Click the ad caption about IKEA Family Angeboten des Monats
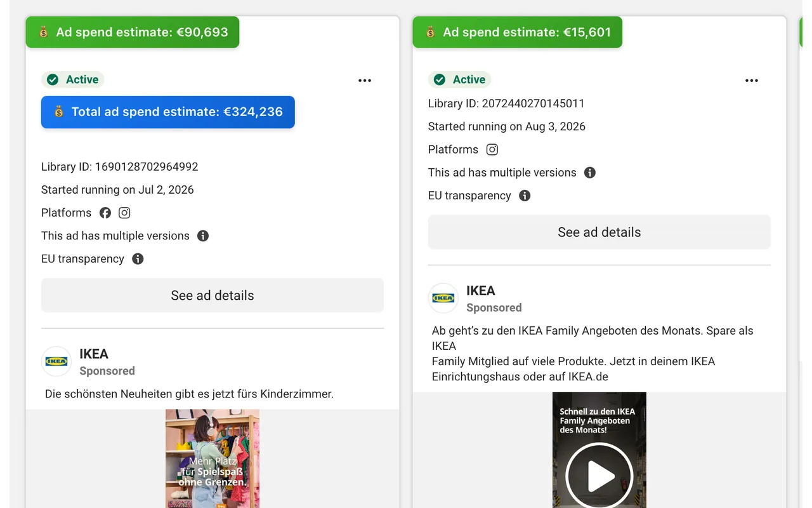This screenshot has width=812, height=508. [593, 354]
